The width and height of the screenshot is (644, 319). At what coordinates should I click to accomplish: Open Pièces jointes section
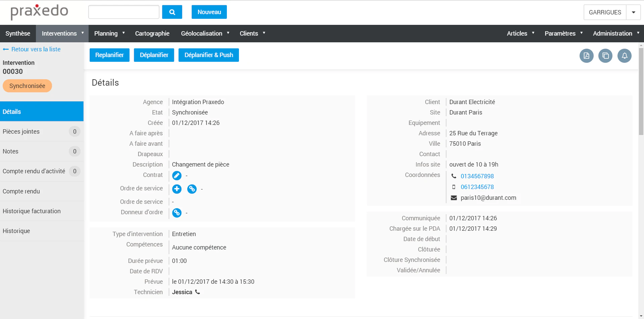[x=42, y=132]
